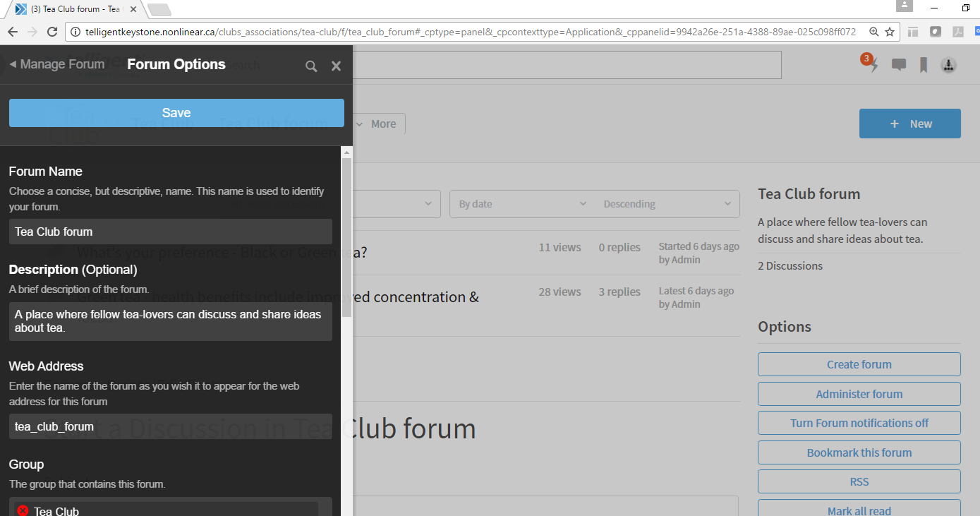Open the notifications lightning icon

[873, 65]
